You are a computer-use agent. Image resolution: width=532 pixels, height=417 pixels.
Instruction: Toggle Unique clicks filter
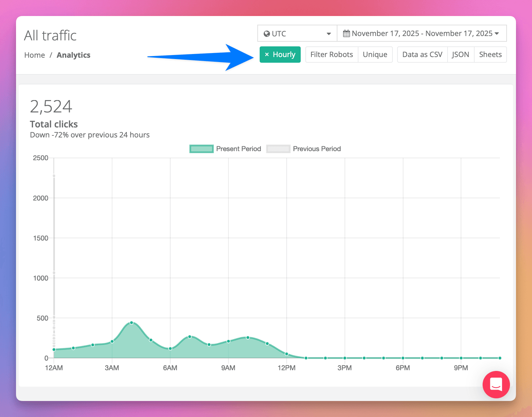point(375,54)
